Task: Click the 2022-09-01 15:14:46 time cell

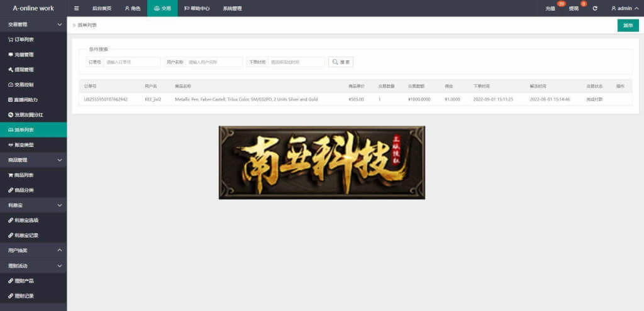Action: click(550, 99)
